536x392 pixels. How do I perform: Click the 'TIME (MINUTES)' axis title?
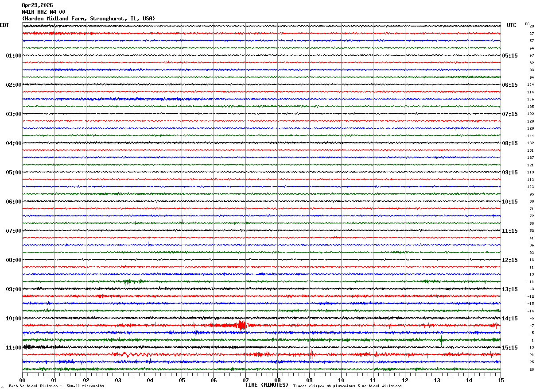pyautogui.click(x=267, y=385)
